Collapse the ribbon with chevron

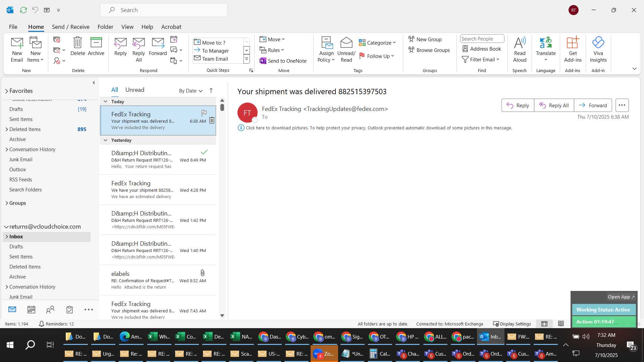(x=634, y=69)
